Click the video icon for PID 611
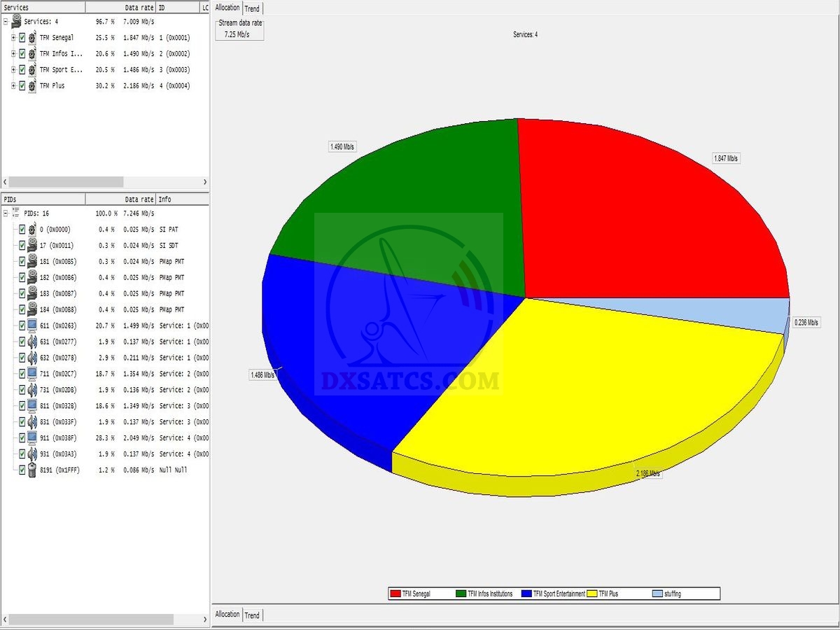 point(31,326)
